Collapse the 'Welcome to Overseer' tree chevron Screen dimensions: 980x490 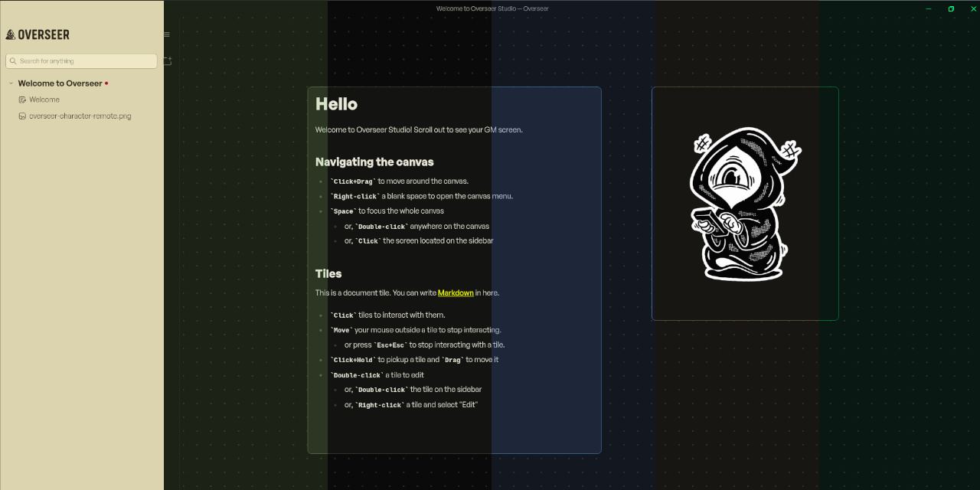coord(11,83)
